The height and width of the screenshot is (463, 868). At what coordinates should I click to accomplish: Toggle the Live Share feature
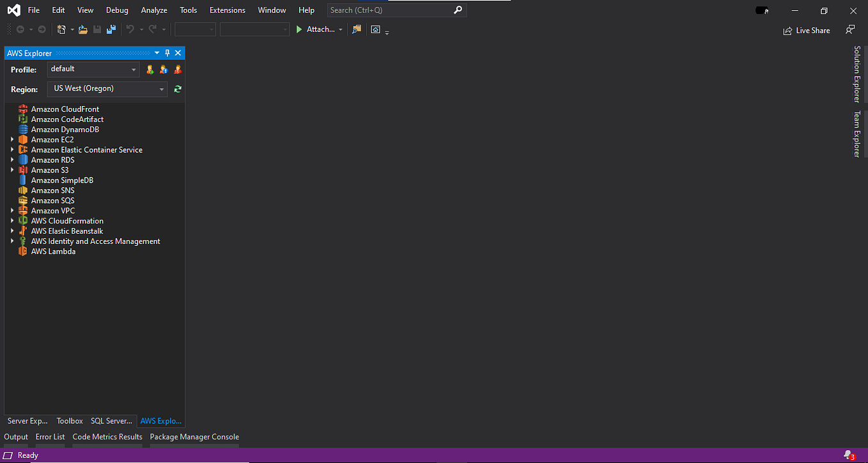click(806, 30)
